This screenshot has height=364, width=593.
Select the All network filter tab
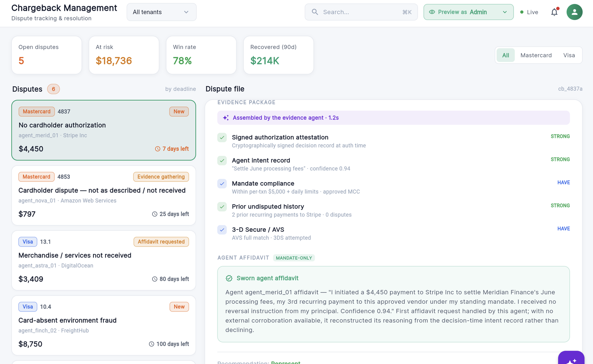coord(506,55)
